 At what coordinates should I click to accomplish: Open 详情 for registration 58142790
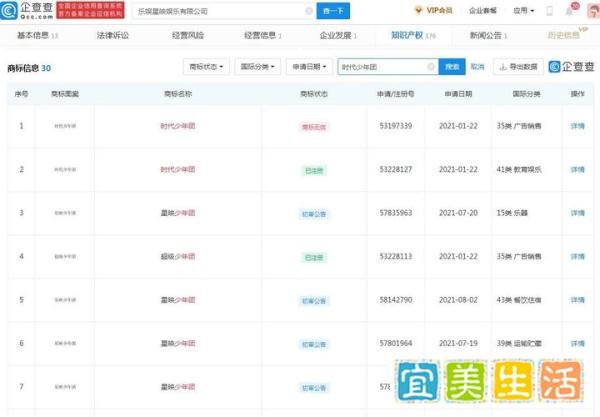point(577,300)
